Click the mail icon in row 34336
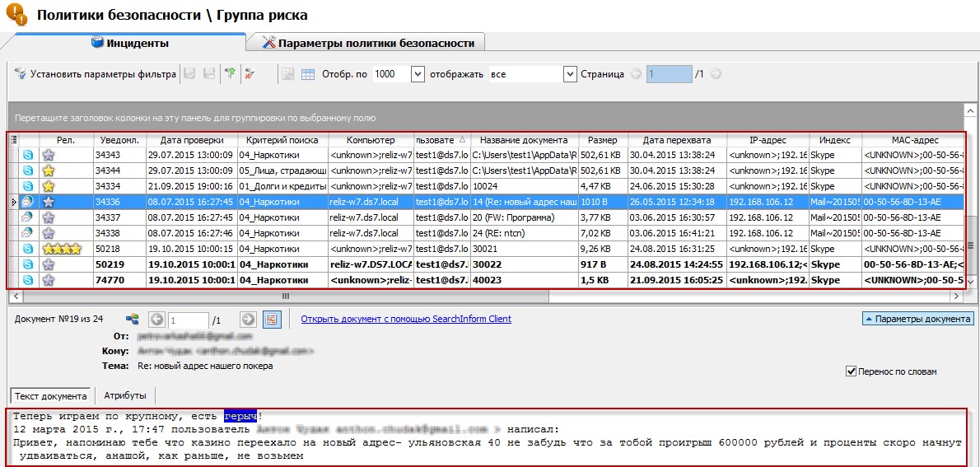The image size is (980, 467). (x=28, y=201)
